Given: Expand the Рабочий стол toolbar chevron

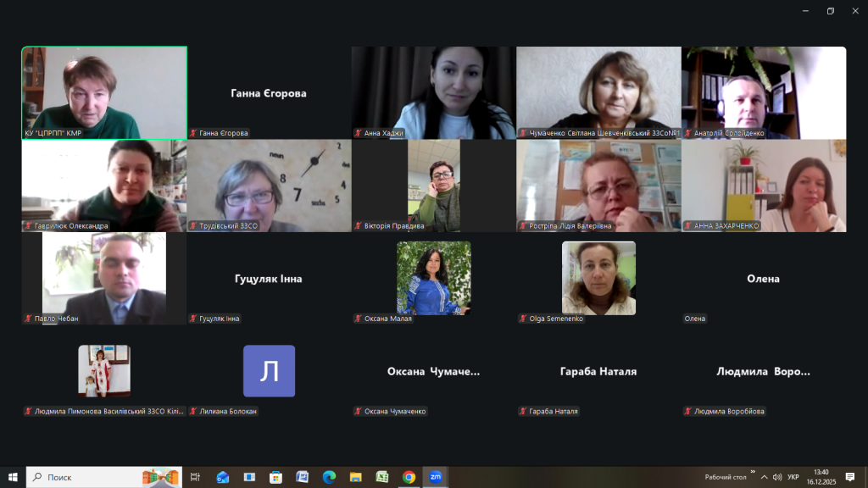Looking at the screenshot, I should [752, 473].
